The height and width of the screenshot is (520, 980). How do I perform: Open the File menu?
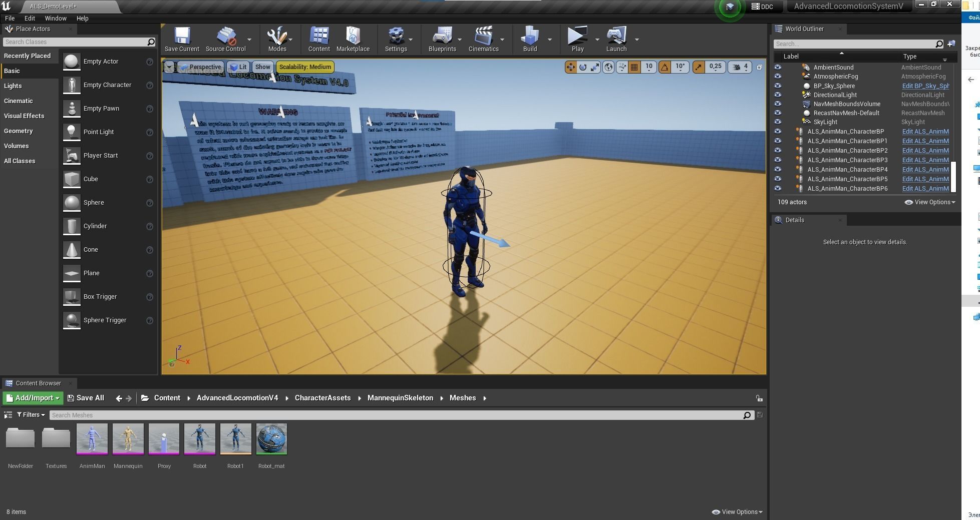pyautogui.click(x=10, y=19)
